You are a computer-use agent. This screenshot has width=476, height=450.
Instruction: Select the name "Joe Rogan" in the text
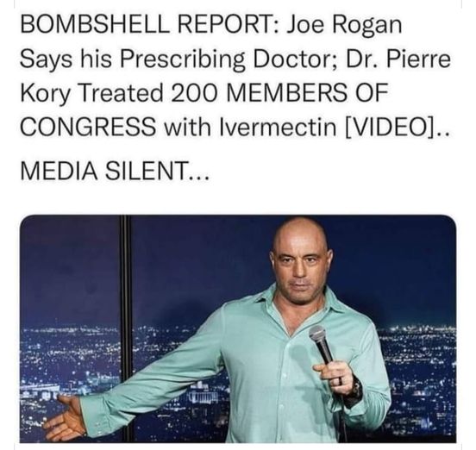(x=345, y=24)
